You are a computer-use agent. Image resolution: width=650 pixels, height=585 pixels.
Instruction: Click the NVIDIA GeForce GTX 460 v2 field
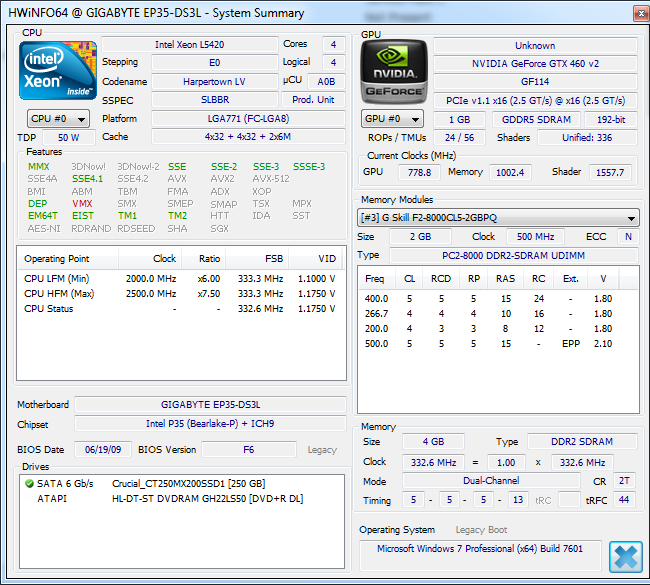535,64
